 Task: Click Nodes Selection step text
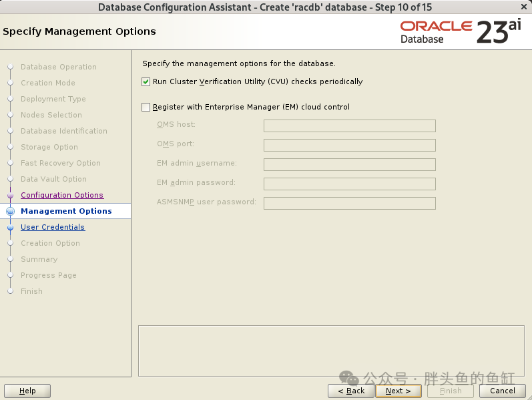(51, 115)
